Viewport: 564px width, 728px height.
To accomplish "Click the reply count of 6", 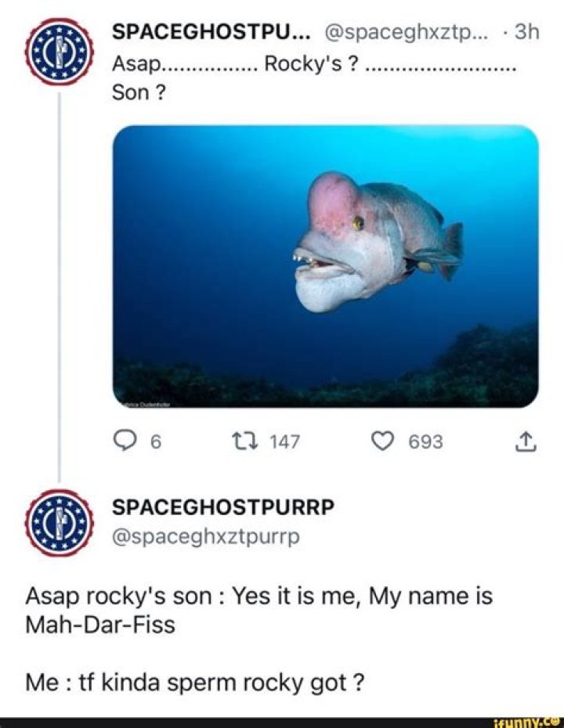I will pyautogui.click(x=155, y=442).
